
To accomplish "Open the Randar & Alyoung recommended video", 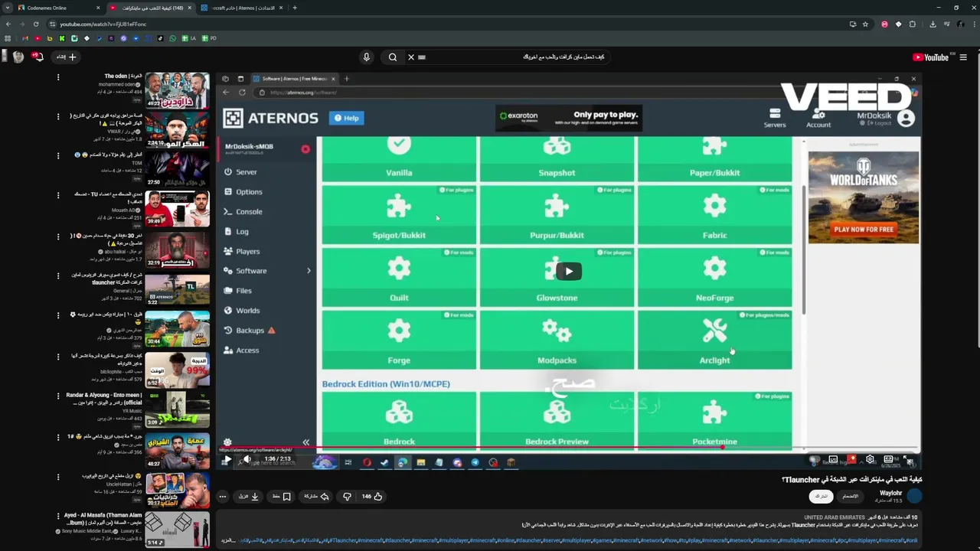I will tap(177, 409).
